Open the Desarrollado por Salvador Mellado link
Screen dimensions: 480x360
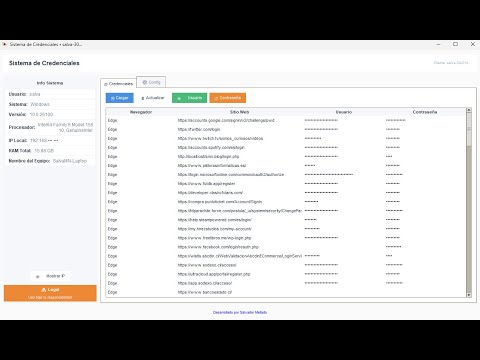tap(240, 312)
